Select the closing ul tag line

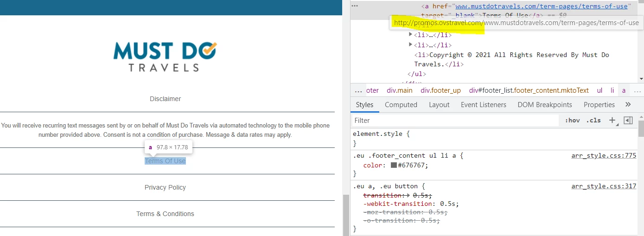416,74
